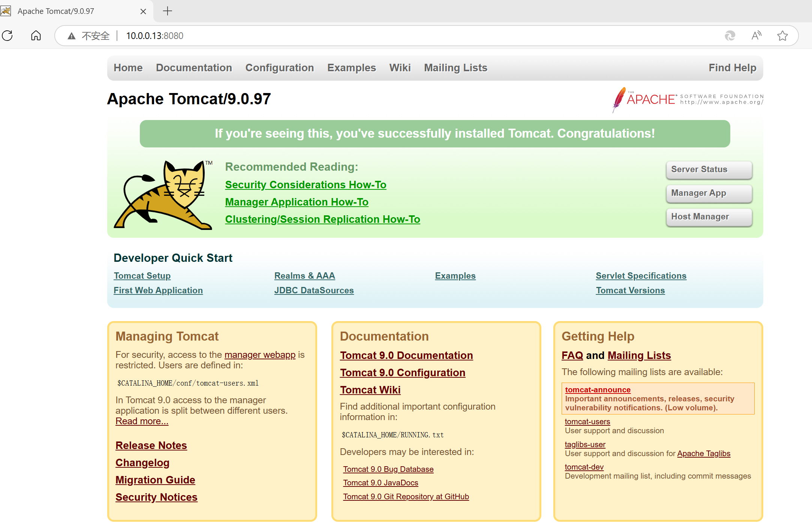This screenshot has width=812, height=527.
Task: Click the address bar showing 10.0.0.13:8080
Action: [x=426, y=36]
